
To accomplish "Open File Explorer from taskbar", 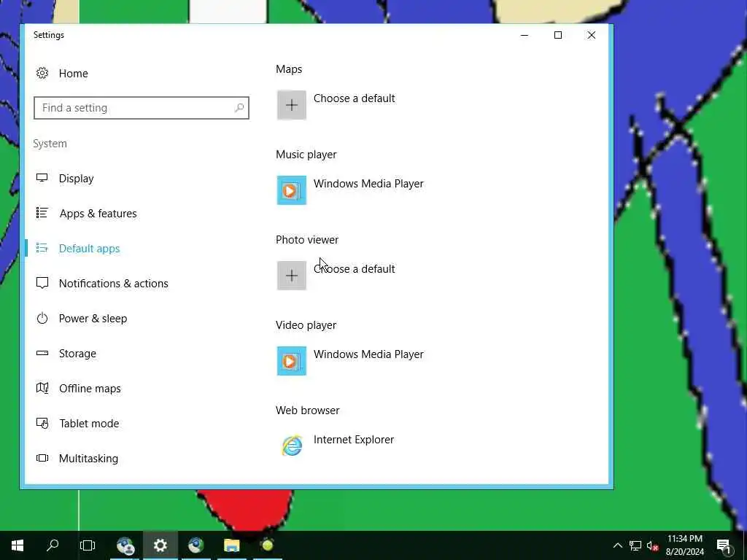I will (x=231, y=545).
